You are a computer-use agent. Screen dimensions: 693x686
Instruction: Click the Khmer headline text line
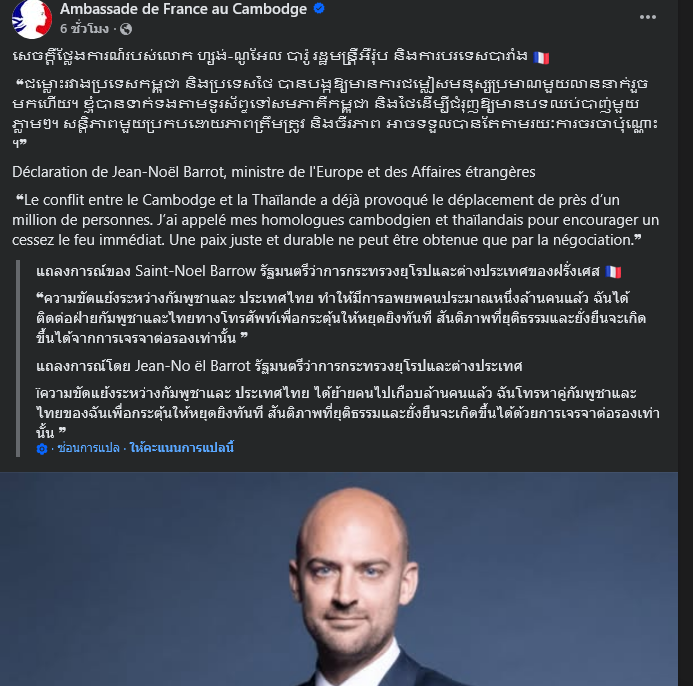coord(270,57)
